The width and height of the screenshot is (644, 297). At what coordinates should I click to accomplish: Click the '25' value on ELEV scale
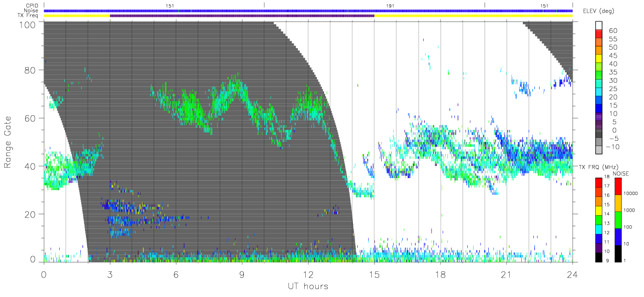coord(613,89)
